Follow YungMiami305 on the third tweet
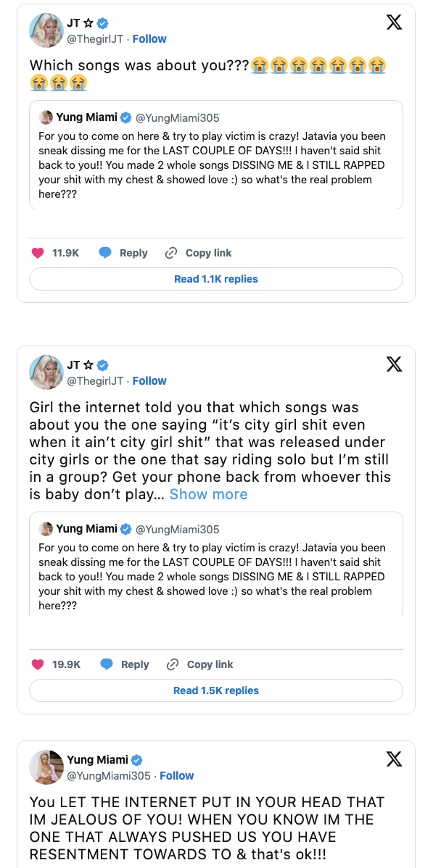The width and height of the screenshot is (441, 868). pos(177,775)
